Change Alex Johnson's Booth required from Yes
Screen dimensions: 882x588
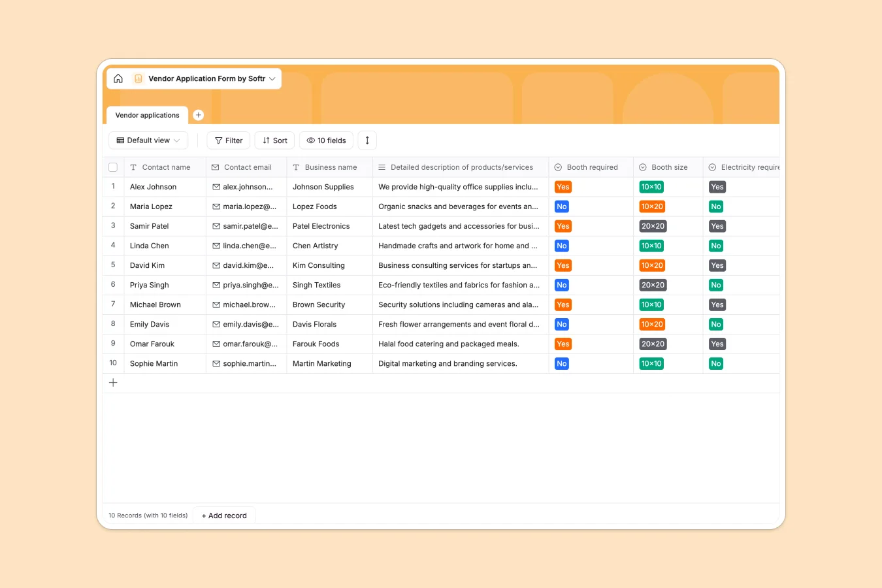[563, 187]
